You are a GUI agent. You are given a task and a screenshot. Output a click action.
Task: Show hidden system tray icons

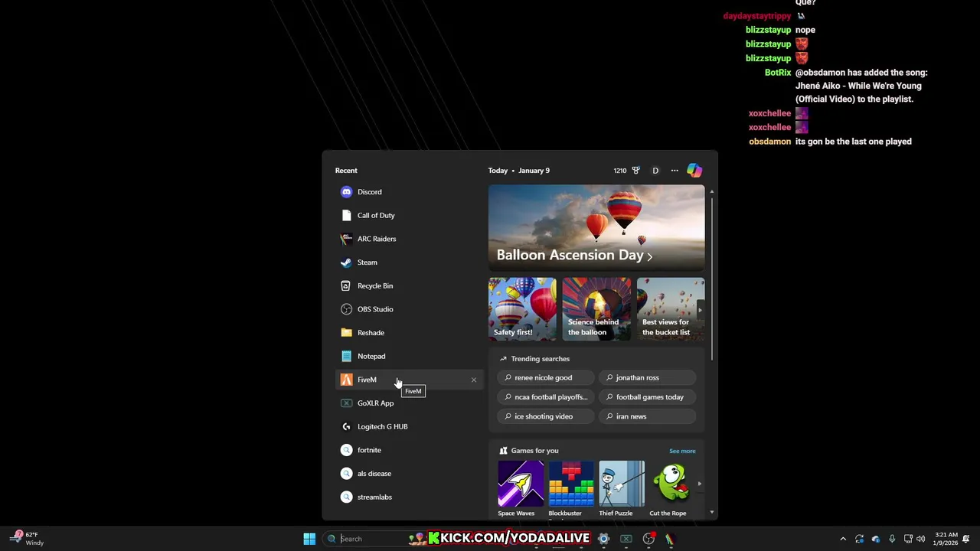point(843,539)
